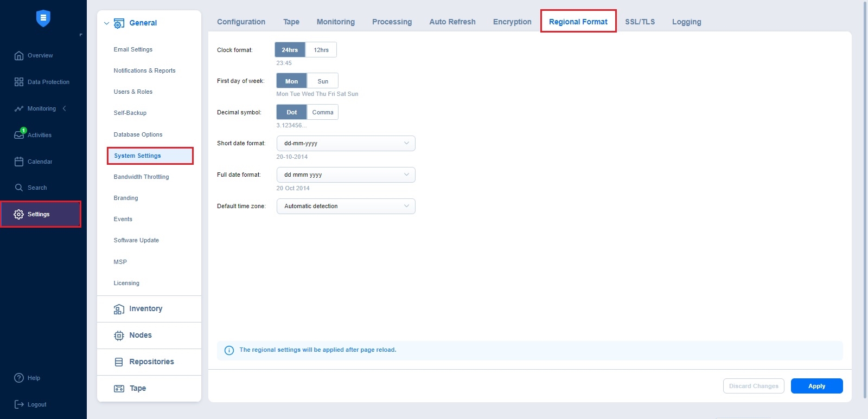The height and width of the screenshot is (419, 868).
Task: Click the Activities inbox icon
Action: click(x=19, y=135)
